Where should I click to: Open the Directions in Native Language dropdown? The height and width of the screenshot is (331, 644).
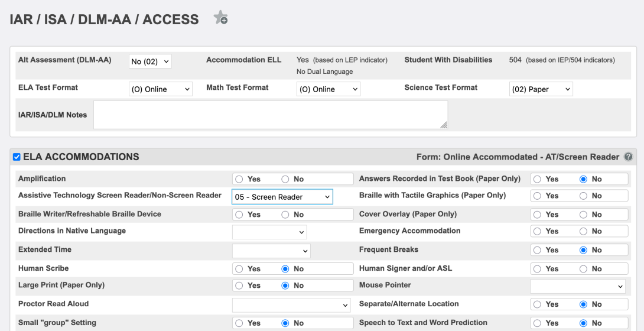(x=269, y=232)
